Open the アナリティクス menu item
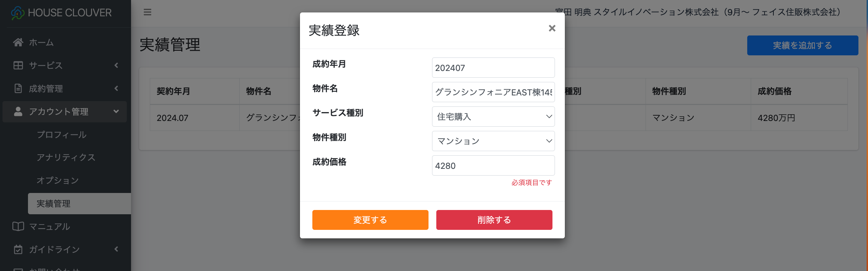The width and height of the screenshot is (868, 271). coord(66,157)
